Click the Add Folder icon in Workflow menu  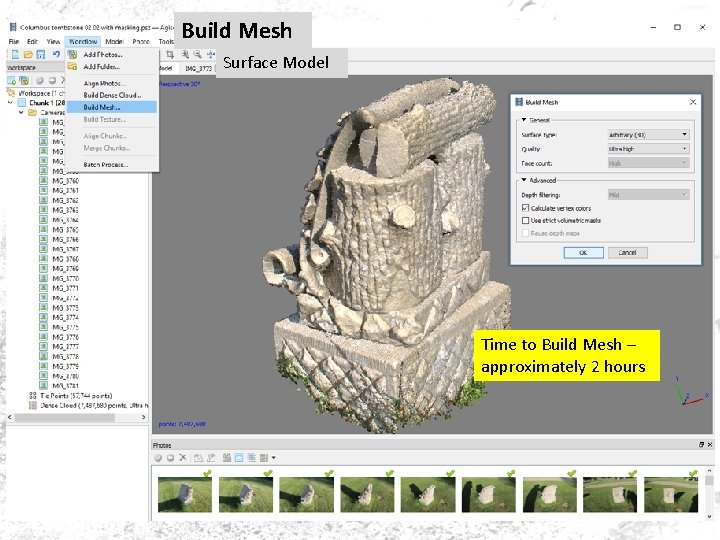coord(73,67)
